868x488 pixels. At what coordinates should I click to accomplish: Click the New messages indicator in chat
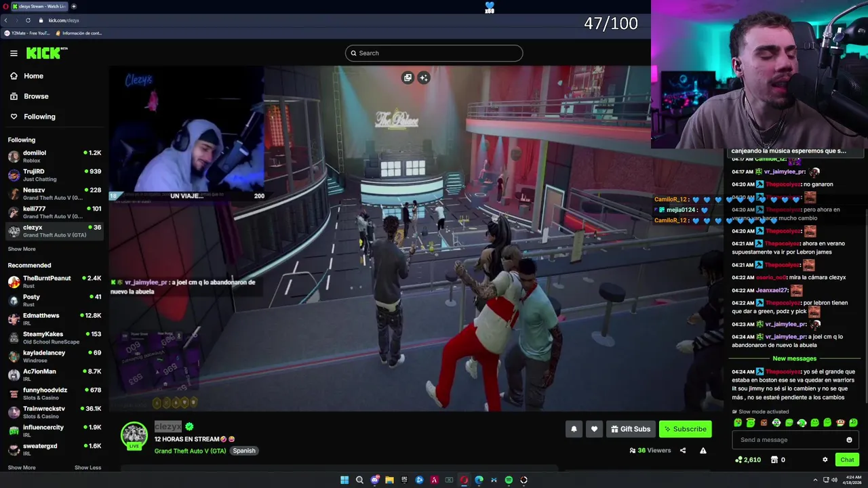(x=794, y=359)
